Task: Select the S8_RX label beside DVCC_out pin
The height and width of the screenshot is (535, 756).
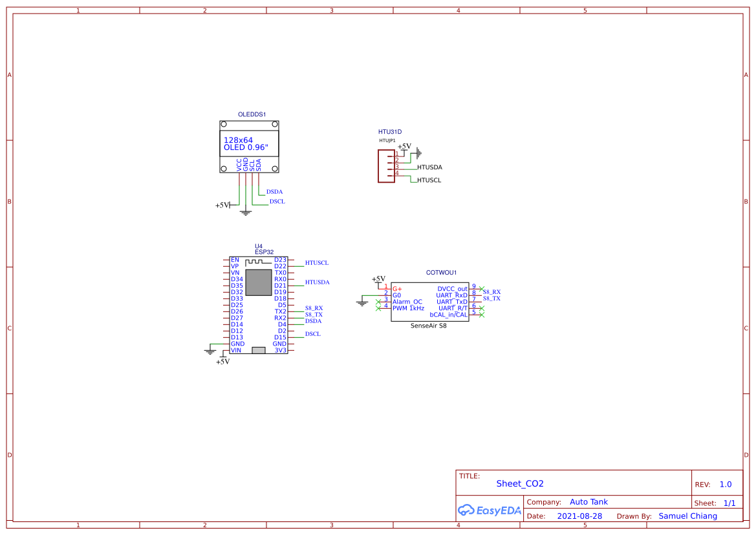Action: (x=492, y=291)
